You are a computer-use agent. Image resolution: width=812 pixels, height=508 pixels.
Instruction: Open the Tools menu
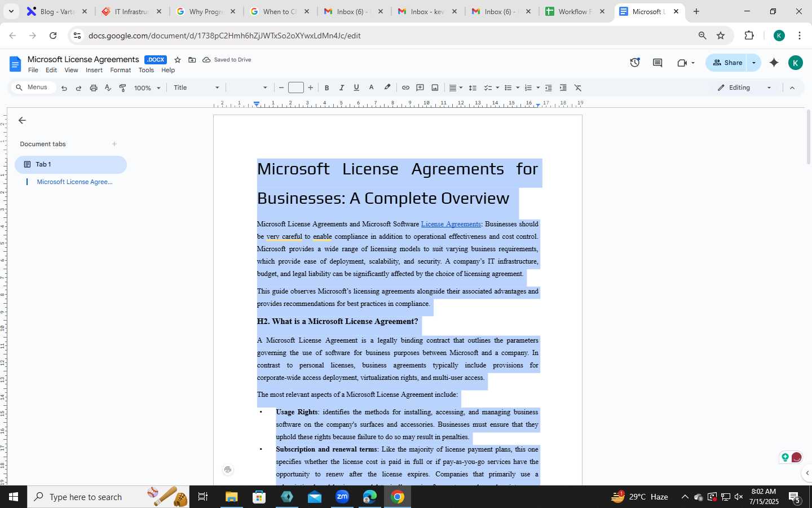pyautogui.click(x=146, y=71)
